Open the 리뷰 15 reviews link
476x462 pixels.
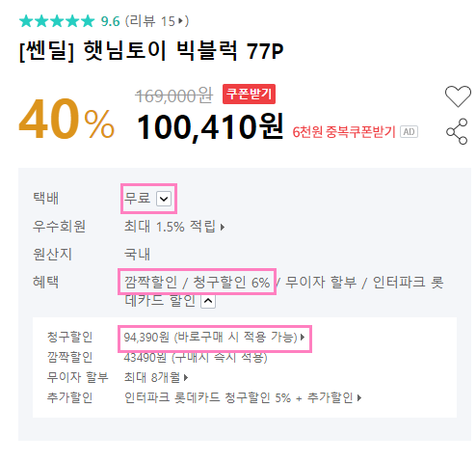coord(157,21)
